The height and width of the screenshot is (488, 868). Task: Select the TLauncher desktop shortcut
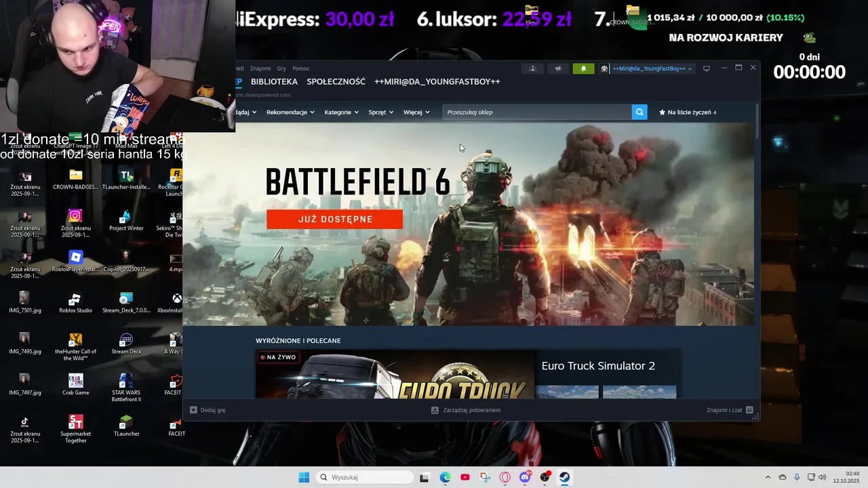[x=126, y=426]
